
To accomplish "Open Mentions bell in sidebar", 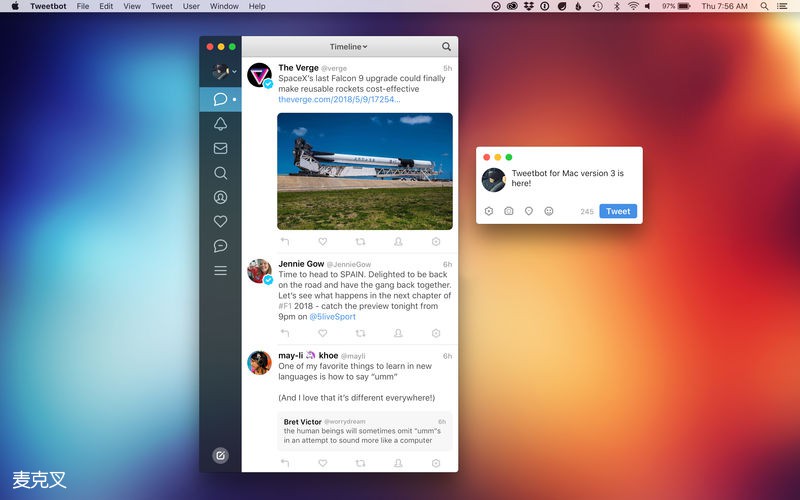I will point(220,124).
